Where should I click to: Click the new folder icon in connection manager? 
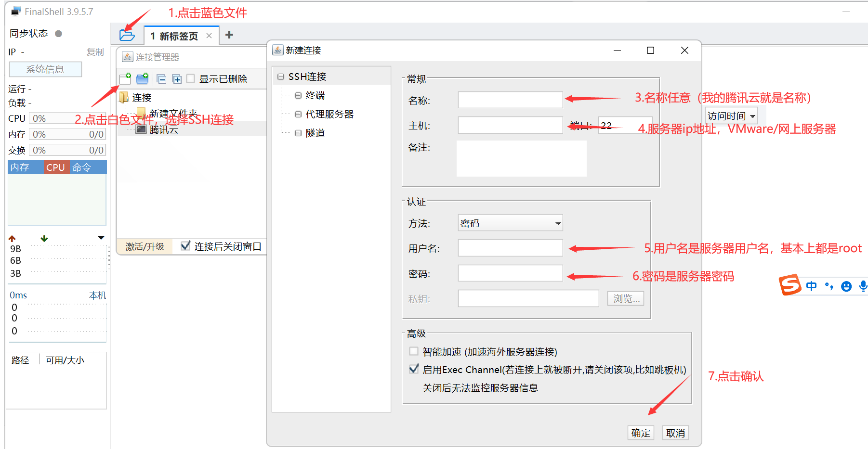pyautogui.click(x=143, y=78)
